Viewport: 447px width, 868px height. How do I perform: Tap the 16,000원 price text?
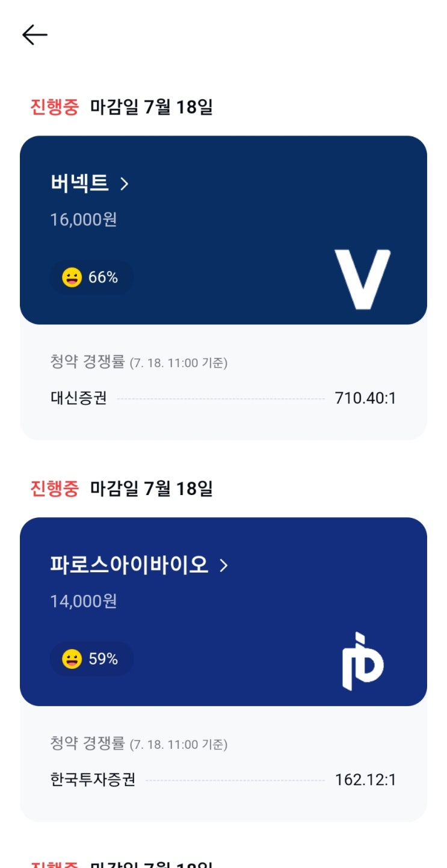tap(84, 220)
